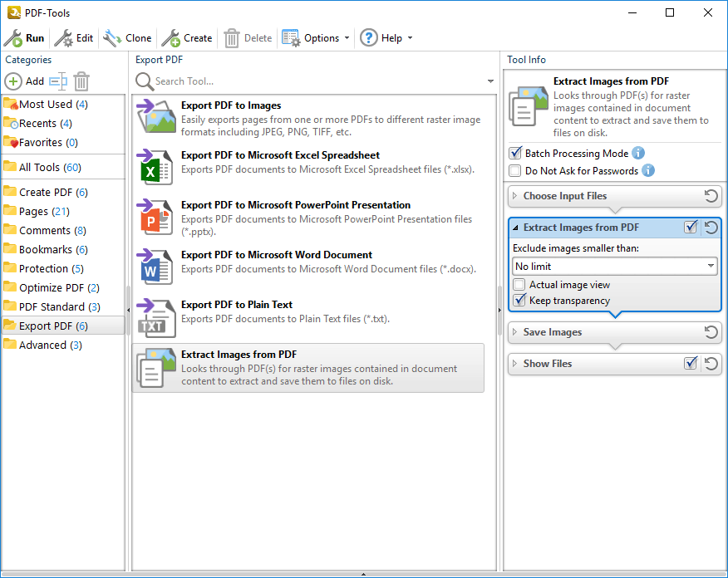
Task: Select the Export to Excel Spreadsheet icon
Action: point(156,167)
